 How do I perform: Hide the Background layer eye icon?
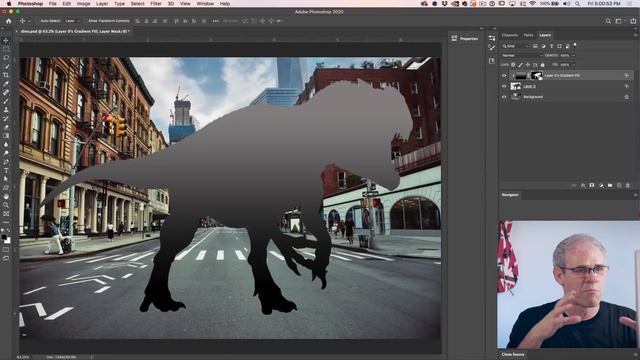[504, 97]
